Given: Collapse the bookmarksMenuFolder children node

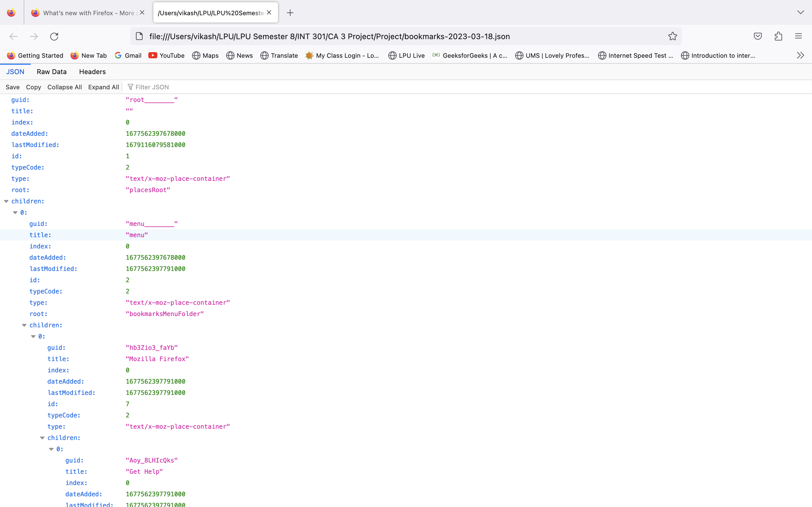Looking at the screenshot, I should pos(24,325).
